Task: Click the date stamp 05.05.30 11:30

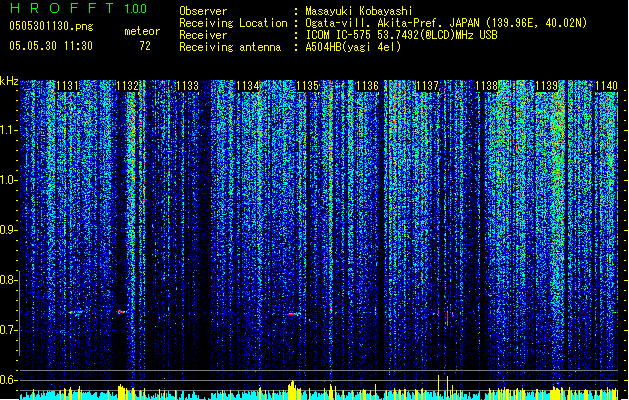Action: click(51, 46)
